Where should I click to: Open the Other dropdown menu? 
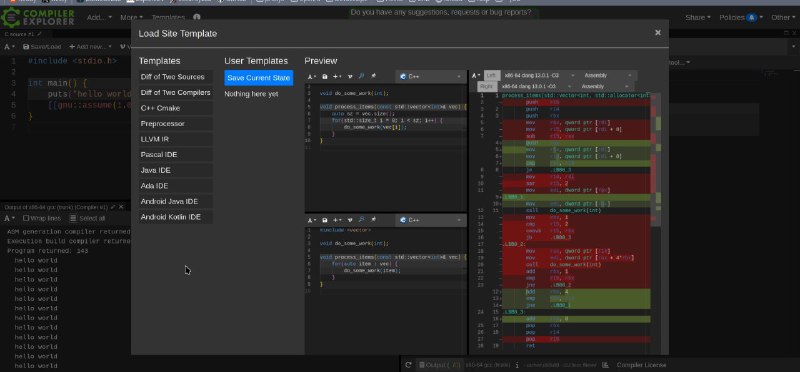click(783, 17)
